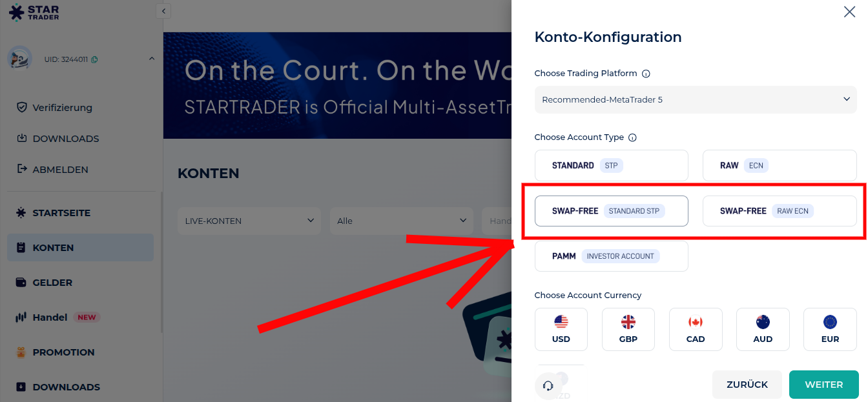The image size is (868, 402).
Task: Open the GELDER menu item
Action: coord(52,283)
